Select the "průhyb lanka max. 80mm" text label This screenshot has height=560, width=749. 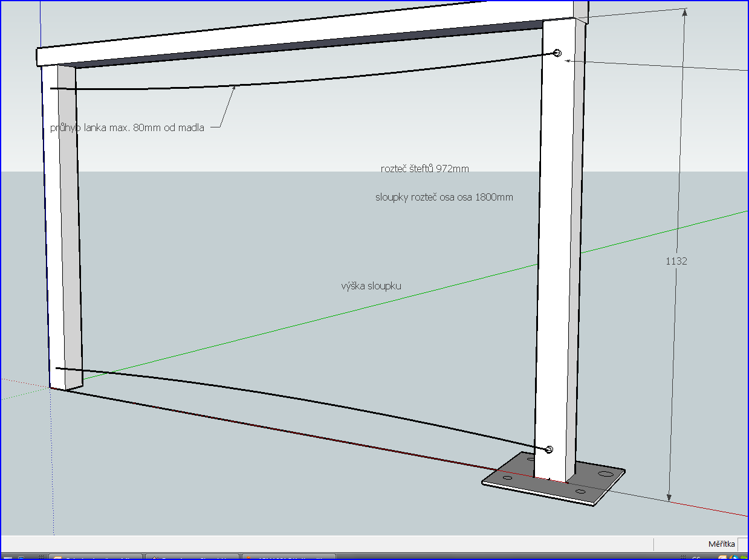tap(127, 127)
